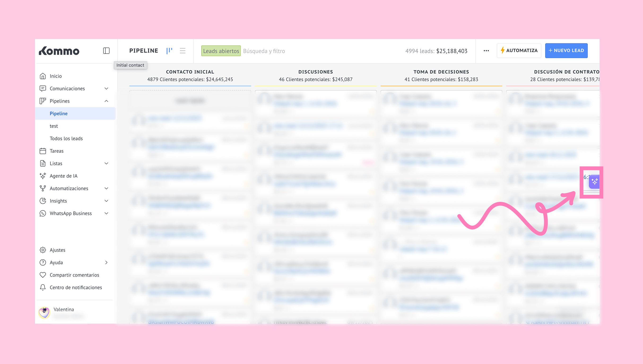This screenshot has width=643, height=364.
Task: Collapse the Pipelines submenu chevron
Action: click(106, 101)
